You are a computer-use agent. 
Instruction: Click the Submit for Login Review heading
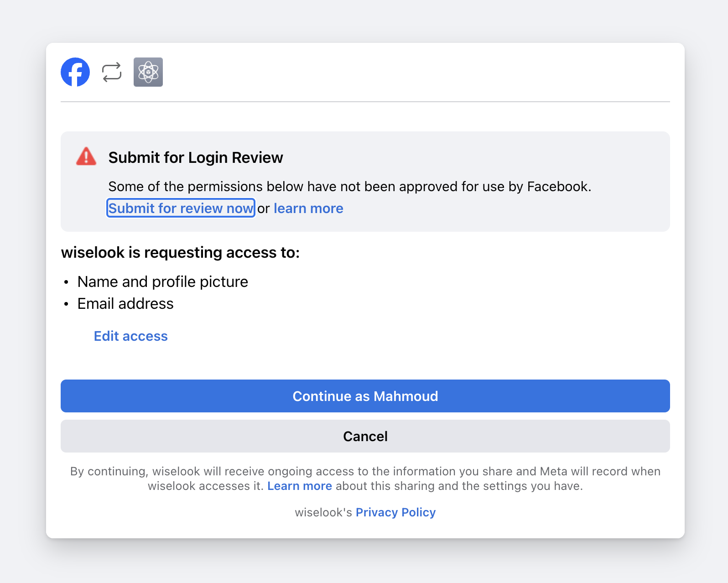[196, 157]
